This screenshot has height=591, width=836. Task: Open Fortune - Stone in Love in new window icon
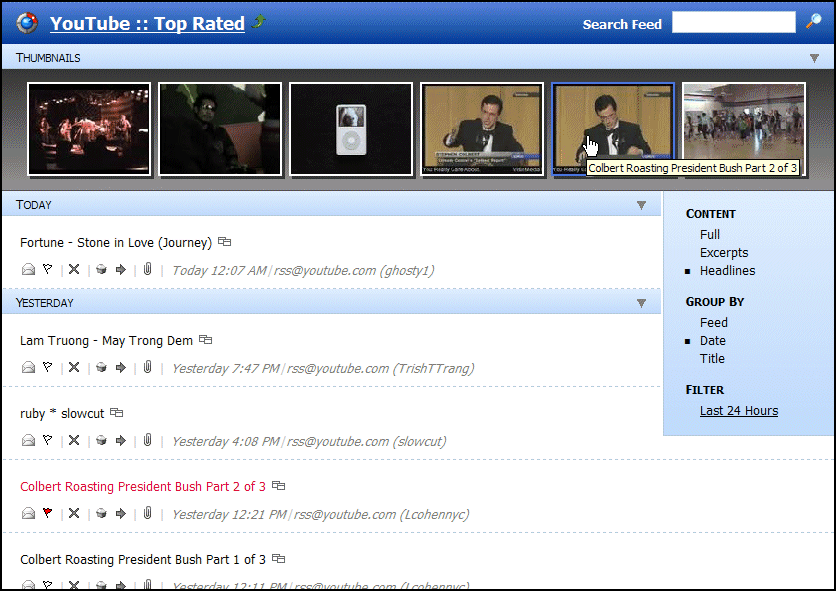(224, 242)
